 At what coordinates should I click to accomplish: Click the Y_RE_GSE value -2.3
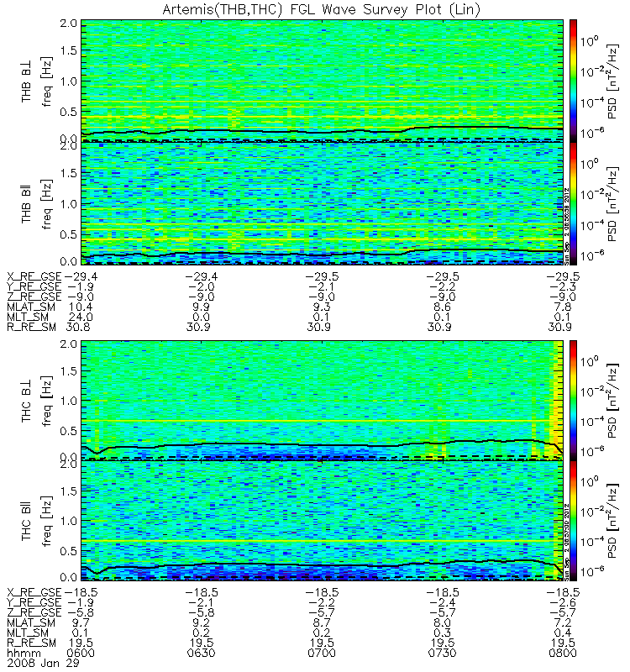(562, 286)
